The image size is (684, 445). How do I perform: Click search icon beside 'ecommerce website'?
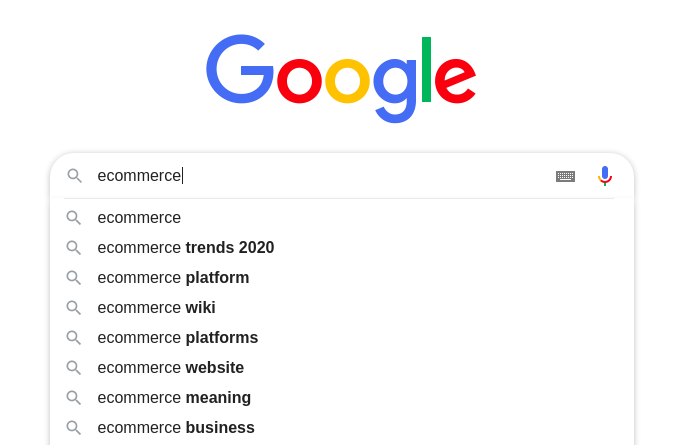pyautogui.click(x=73, y=368)
